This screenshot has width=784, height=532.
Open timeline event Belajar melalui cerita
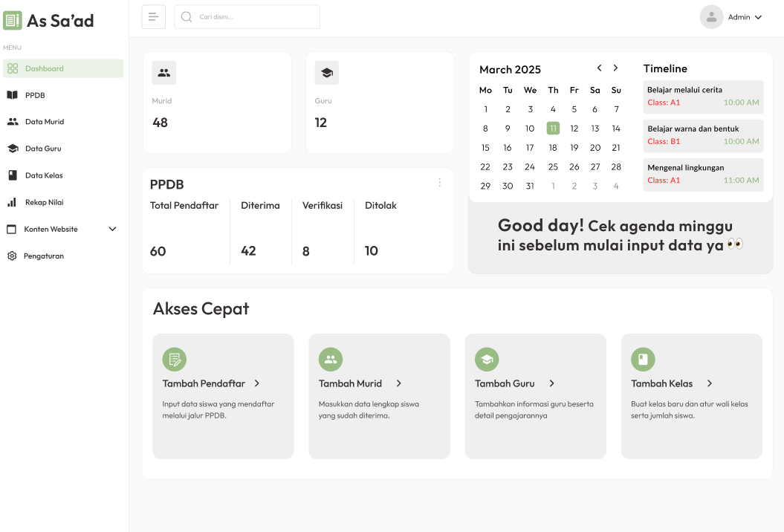pos(703,97)
